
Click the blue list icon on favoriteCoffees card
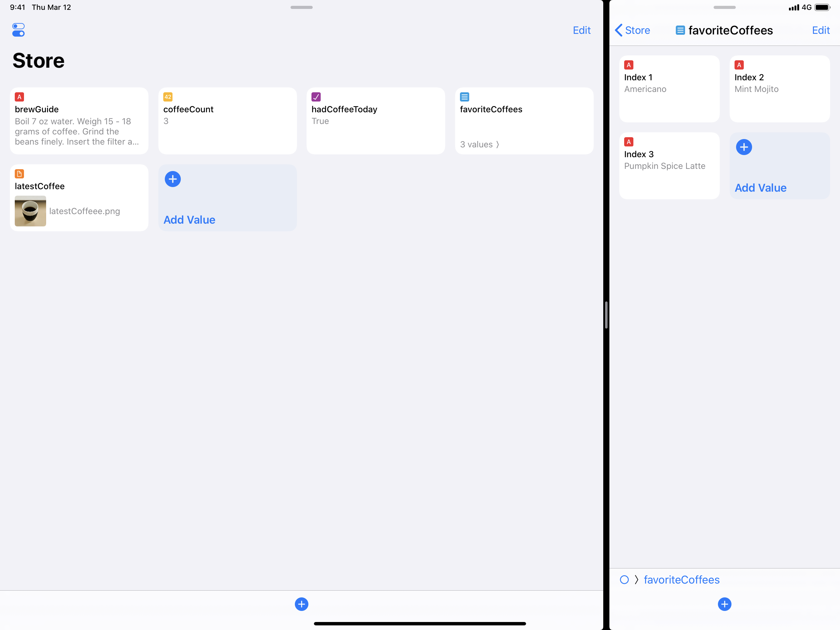464,97
